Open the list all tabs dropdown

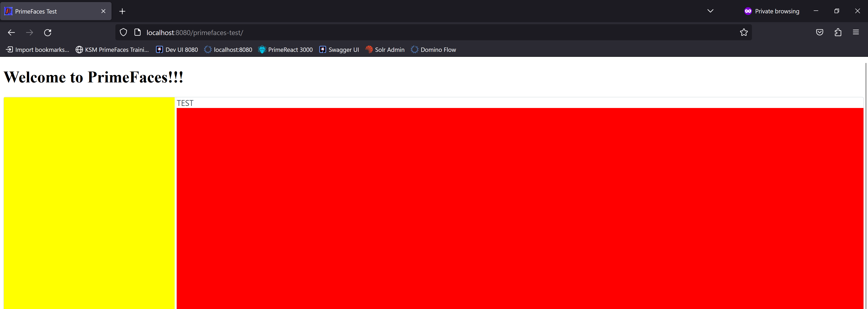710,11
